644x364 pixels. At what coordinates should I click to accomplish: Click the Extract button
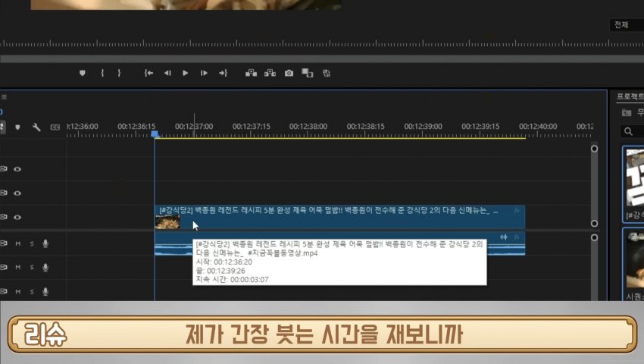tap(269, 73)
